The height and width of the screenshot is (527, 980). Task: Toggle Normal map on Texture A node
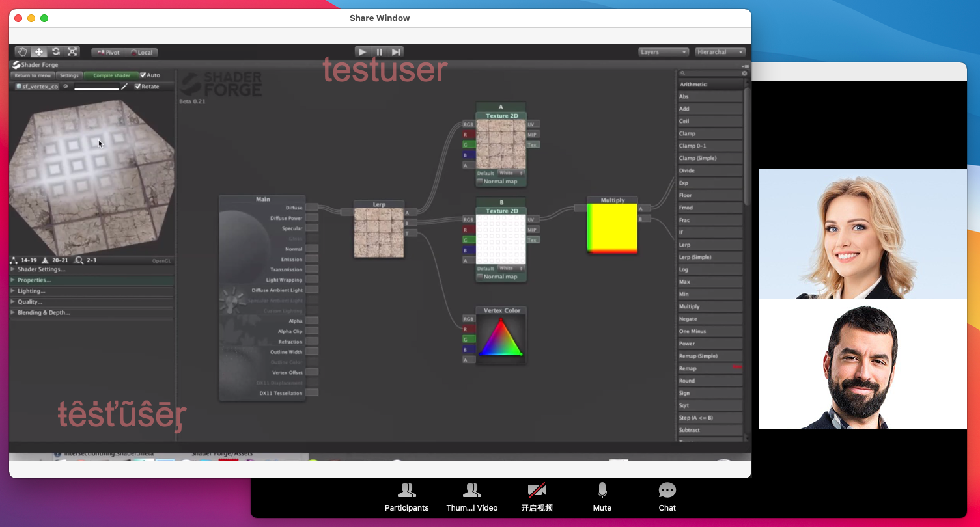[x=480, y=182]
